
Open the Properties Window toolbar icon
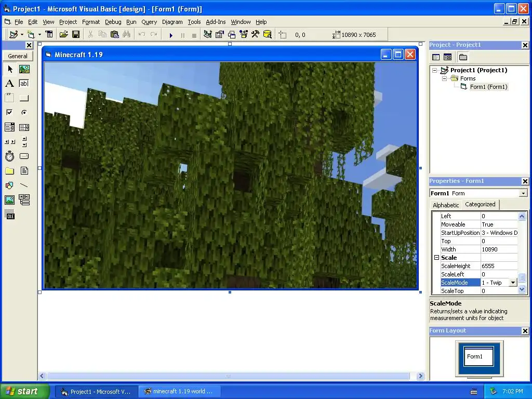(x=220, y=34)
